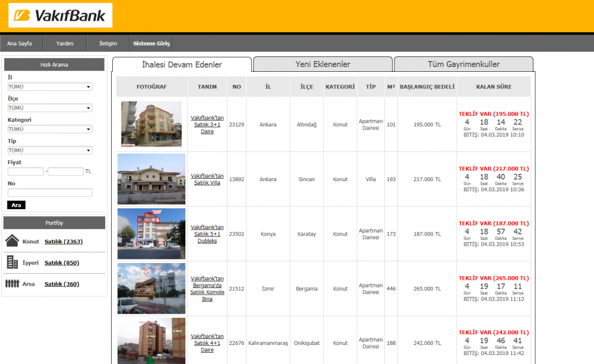Screen dimensions: 594x364
Task: Click the NO column header
Action: point(237,87)
